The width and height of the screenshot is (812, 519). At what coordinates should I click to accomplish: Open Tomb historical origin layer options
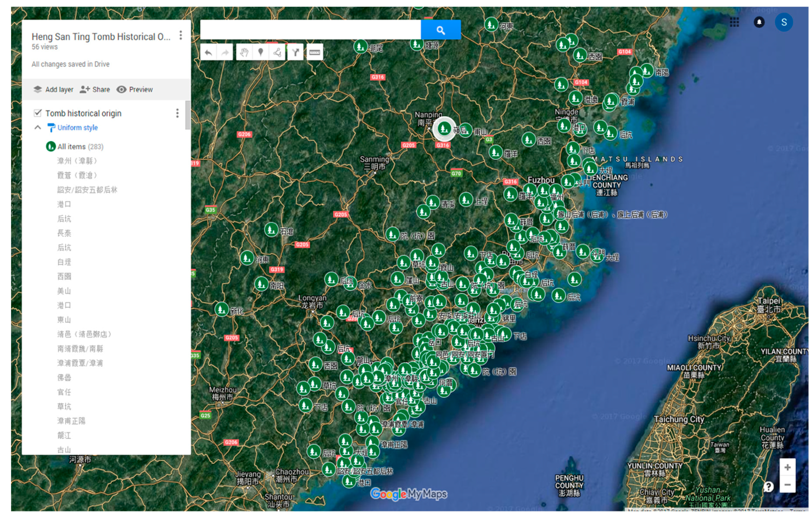click(x=177, y=113)
